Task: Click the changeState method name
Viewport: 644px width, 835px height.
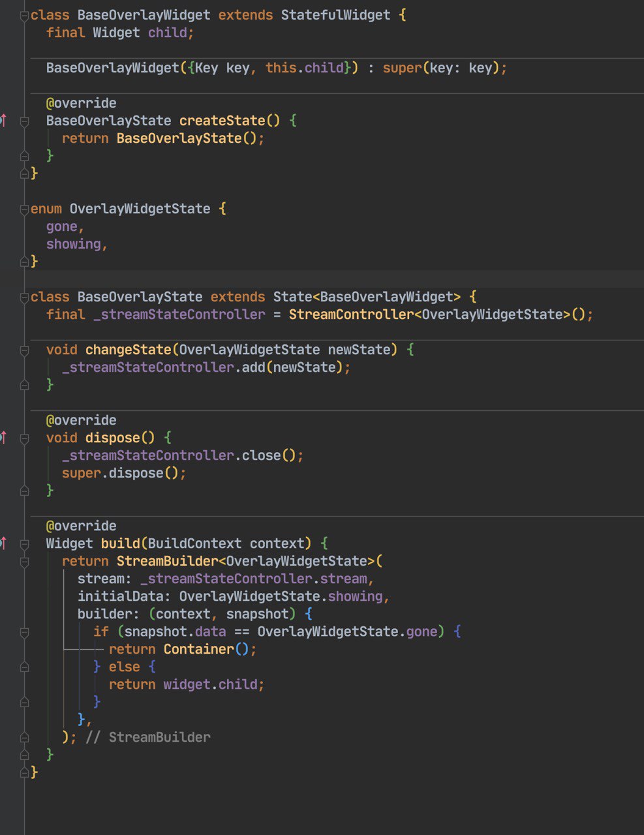Action: (x=128, y=350)
